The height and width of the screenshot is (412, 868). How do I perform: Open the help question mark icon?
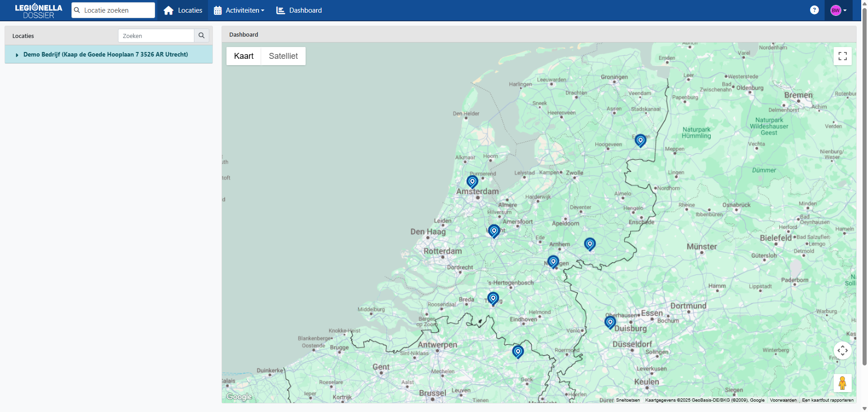pos(814,10)
